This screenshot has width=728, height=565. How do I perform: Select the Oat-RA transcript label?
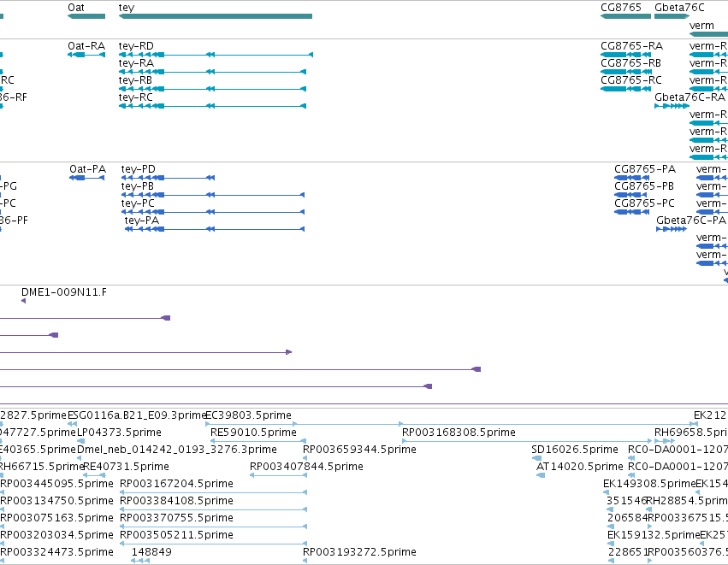tap(86, 46)
